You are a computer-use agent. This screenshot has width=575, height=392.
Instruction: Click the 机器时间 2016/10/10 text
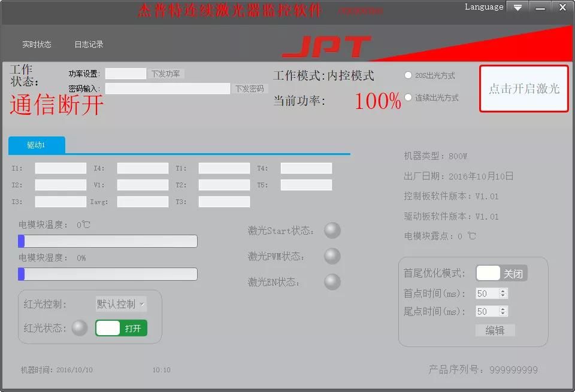tap(57, 370)
